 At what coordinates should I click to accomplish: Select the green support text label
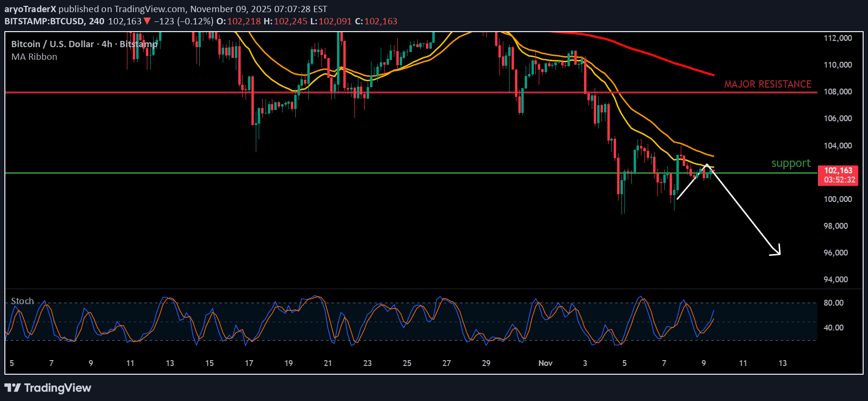[x=791, y=164]
